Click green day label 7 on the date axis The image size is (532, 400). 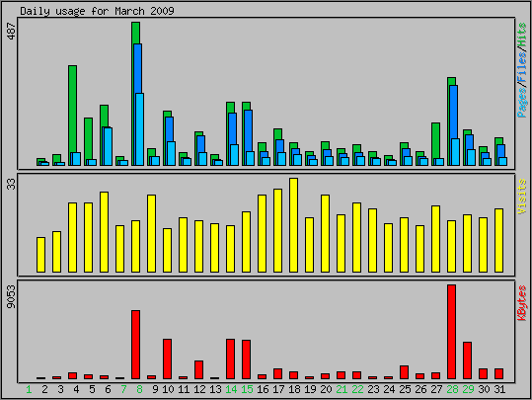[123, 389]
